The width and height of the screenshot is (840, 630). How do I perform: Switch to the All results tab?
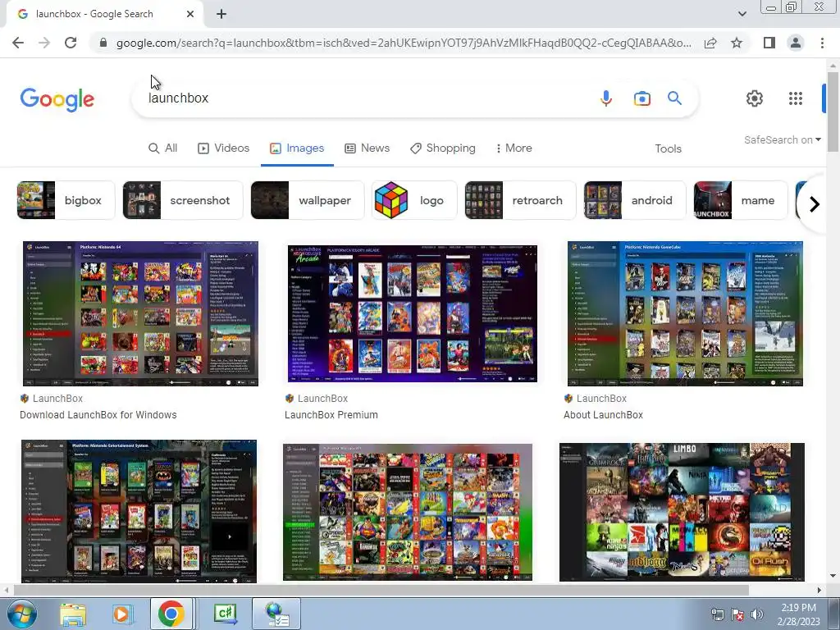(x=163, y=148)
